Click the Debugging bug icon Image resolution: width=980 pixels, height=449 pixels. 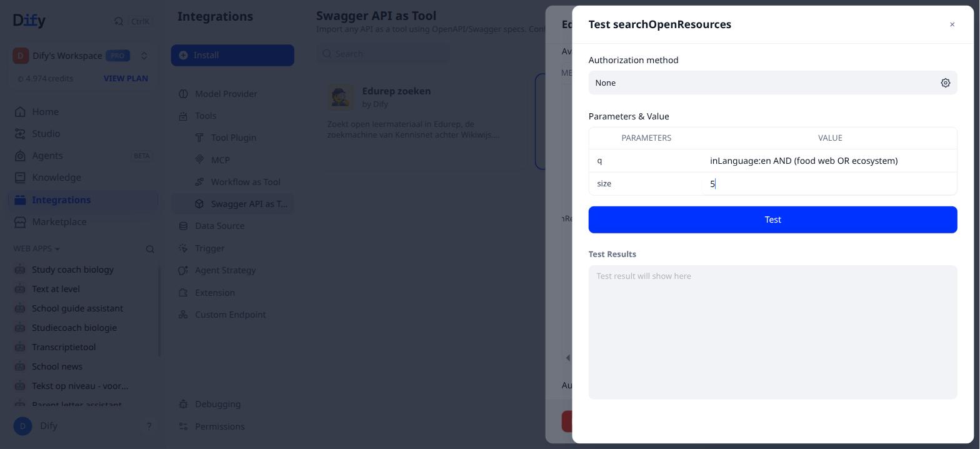183,404
